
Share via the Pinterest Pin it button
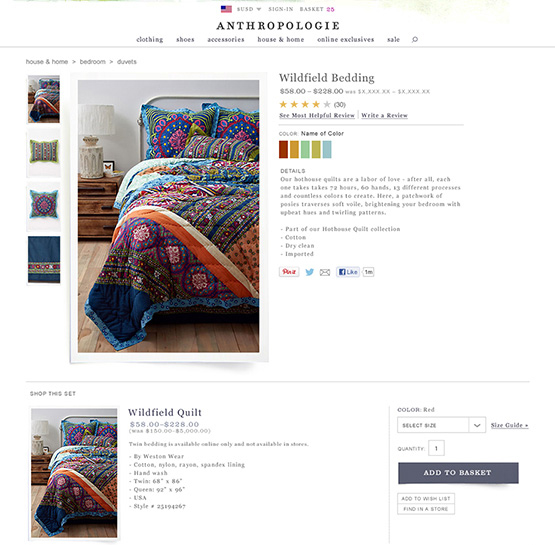point(289,272)
